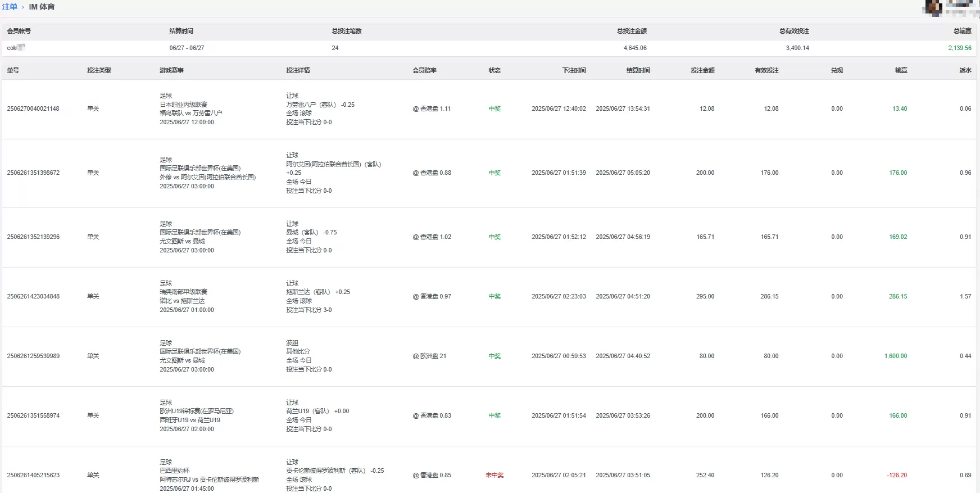Click bet time 2025/06/27 12:40:02
Screen dimensions: 980x493
pos(559,108)
